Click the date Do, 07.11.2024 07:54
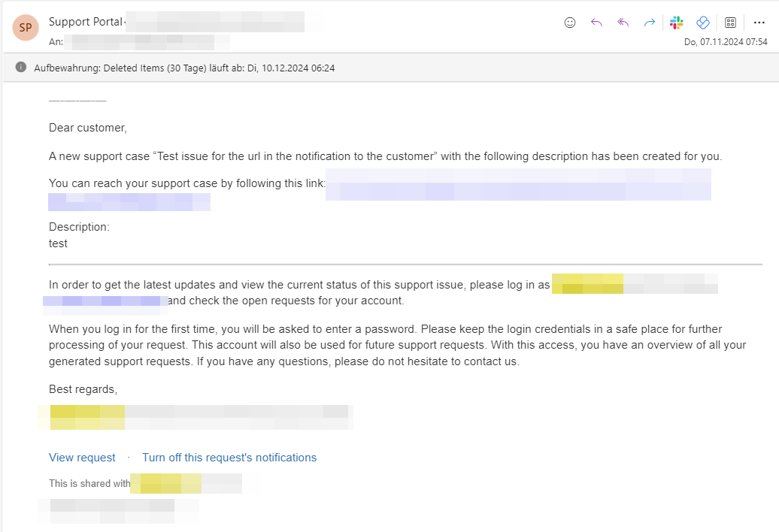This screenshot has height=532, width=779. (x=726, y=42)
